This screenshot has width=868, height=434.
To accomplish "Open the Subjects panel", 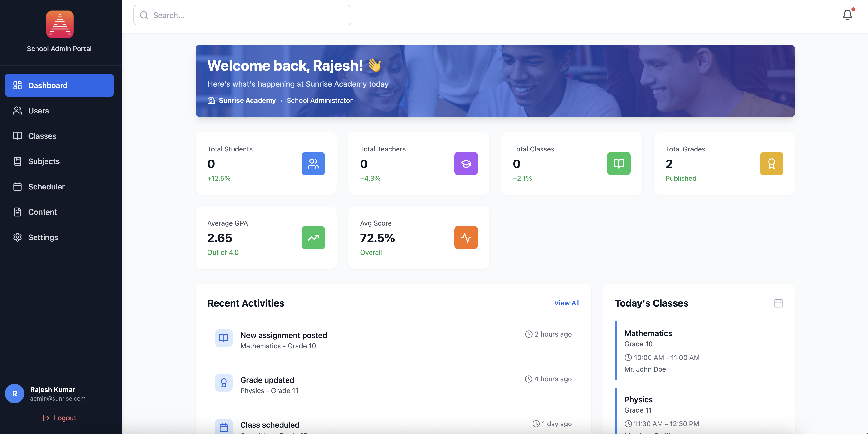I will click(x=44, y=161).
